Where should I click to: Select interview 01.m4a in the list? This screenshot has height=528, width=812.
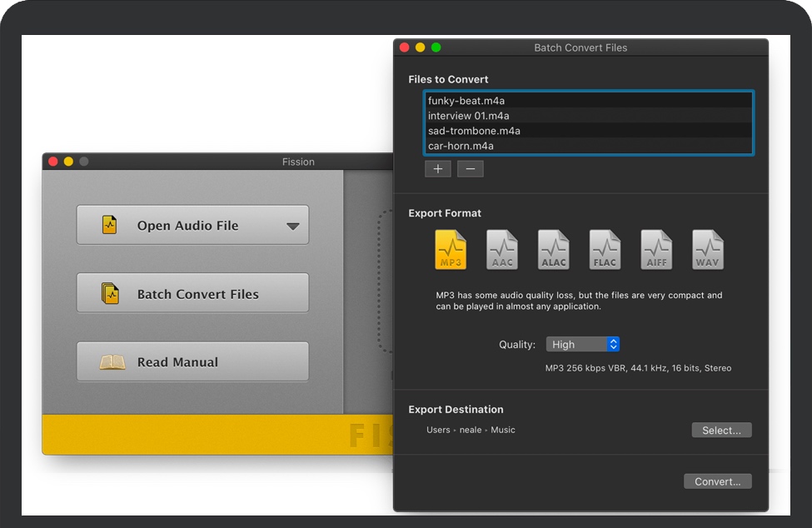468,116
